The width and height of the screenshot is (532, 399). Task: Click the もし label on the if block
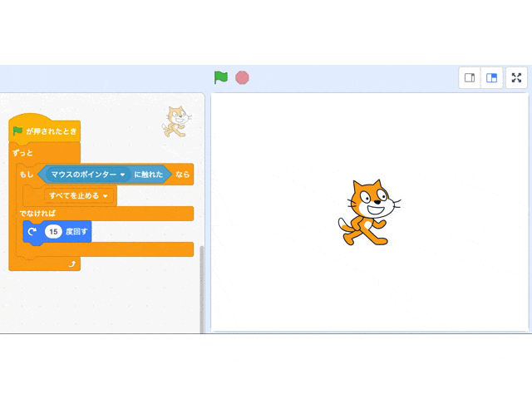point(27,175)
